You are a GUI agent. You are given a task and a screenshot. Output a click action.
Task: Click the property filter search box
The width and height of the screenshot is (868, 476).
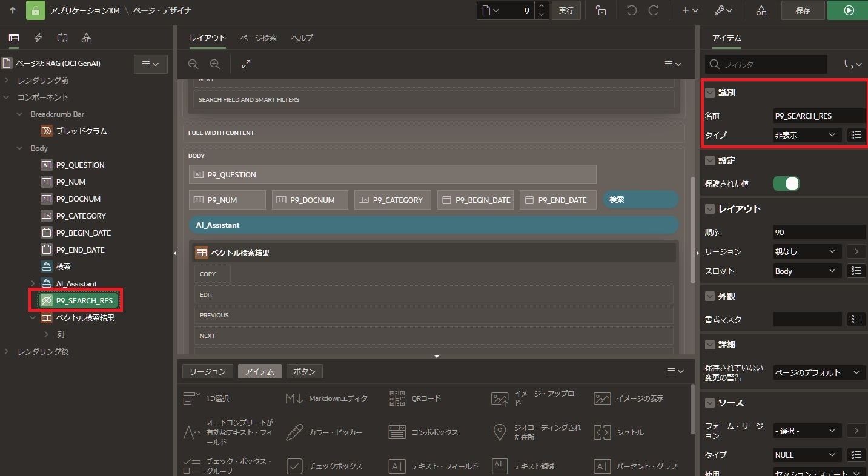[x=766, y=64]
